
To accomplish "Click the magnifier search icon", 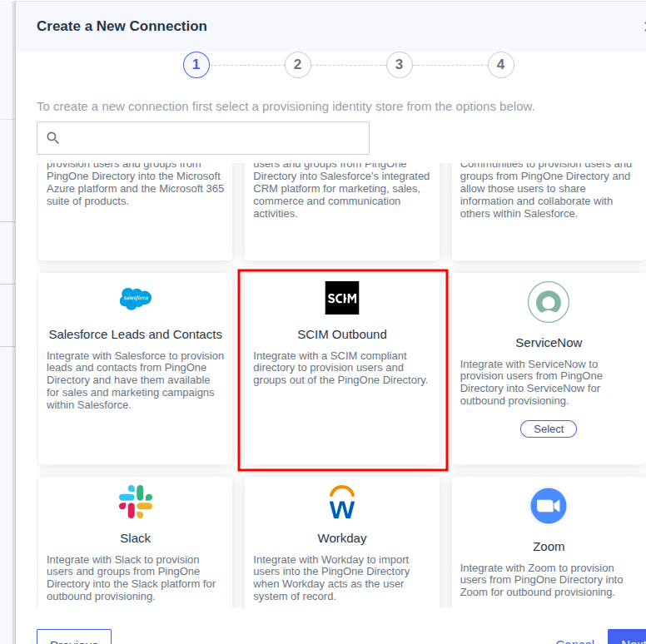I will [52, 137].
